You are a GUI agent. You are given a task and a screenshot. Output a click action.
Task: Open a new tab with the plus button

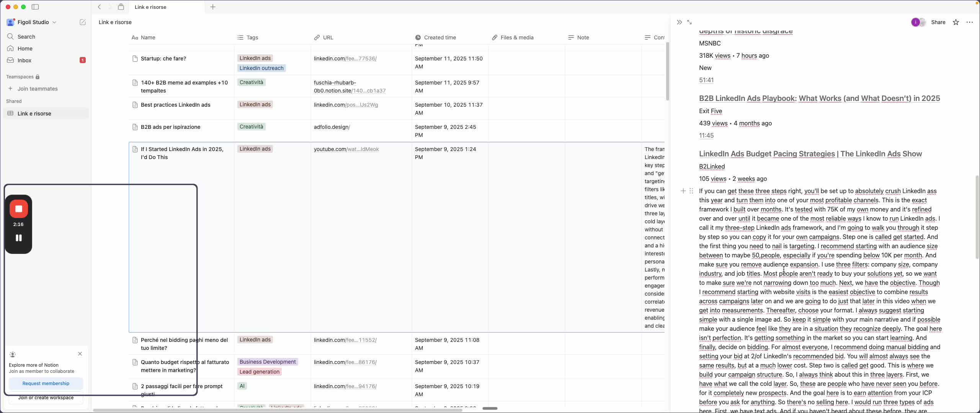coord(213,7)
